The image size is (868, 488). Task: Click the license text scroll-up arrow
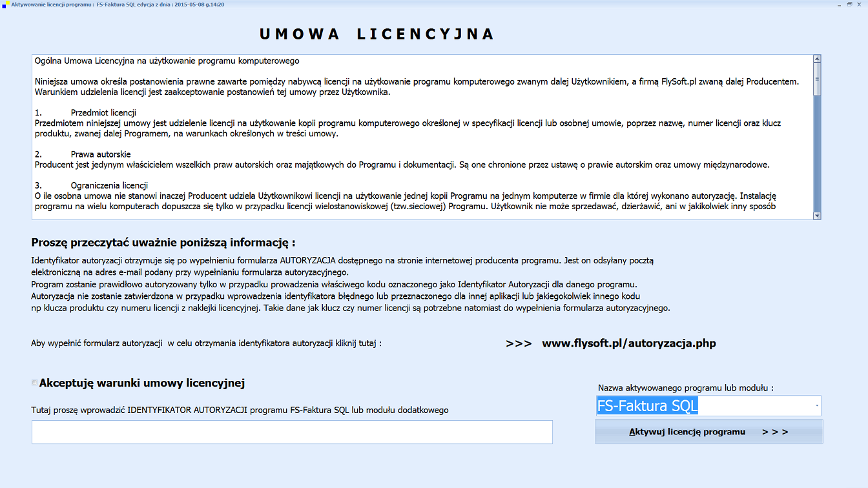(x=817, y=59)
